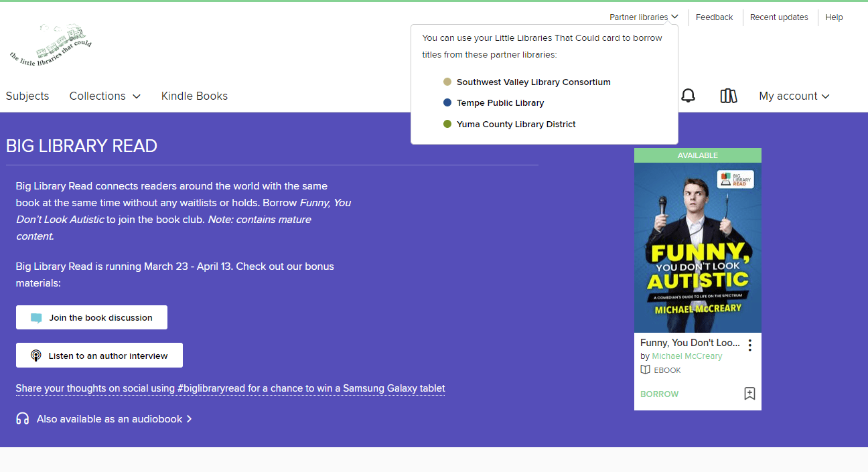Open the Funny, You Don't Loo... title link
The height and width of the screenshot is (472, 868).
(x=690, y=343)
